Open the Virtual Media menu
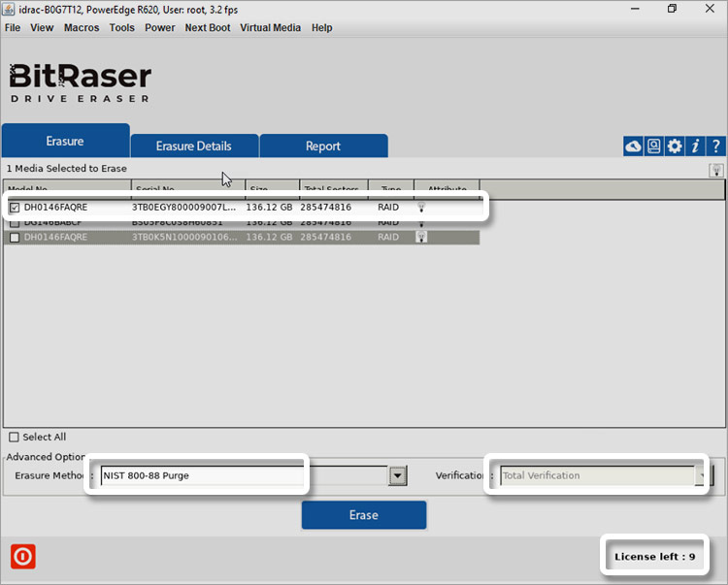Viewport: 728px width, 585px height. click(270, 28)
